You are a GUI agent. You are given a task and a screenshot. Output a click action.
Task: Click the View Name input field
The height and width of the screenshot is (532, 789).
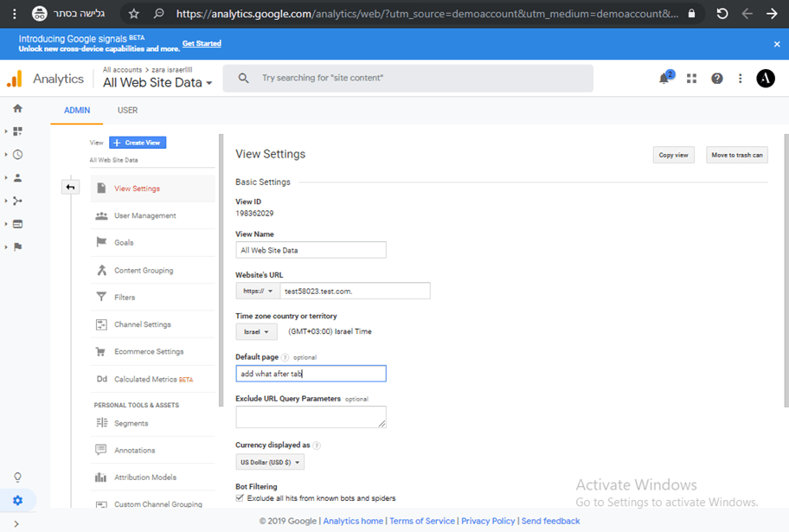click(311, 250)
